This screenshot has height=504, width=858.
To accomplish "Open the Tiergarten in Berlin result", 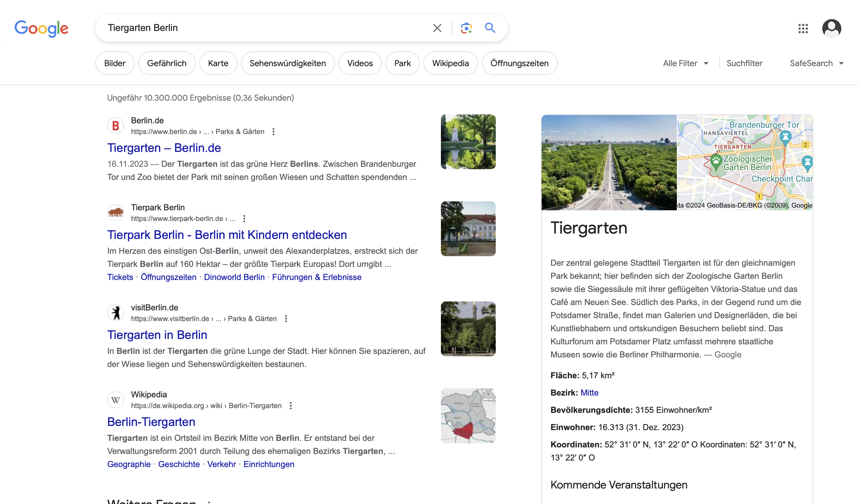I will tap(157, 335).
